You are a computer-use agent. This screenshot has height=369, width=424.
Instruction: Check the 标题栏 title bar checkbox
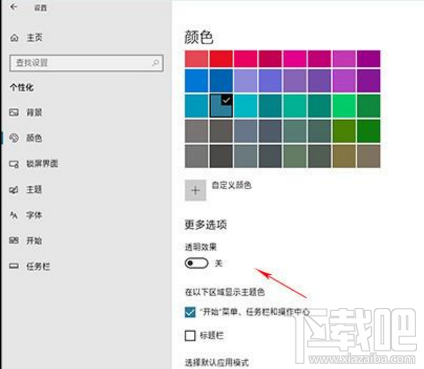(x=190, y=335)
